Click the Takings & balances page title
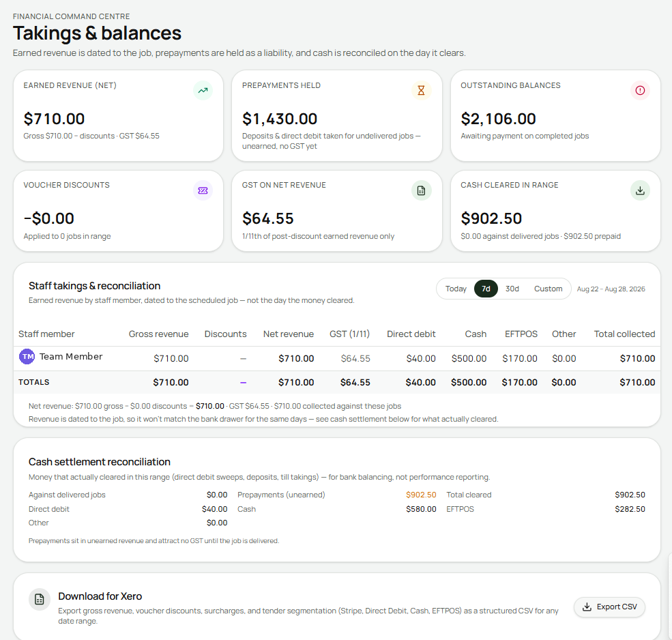The image size is (672, 640). click(x=97, y=33)
